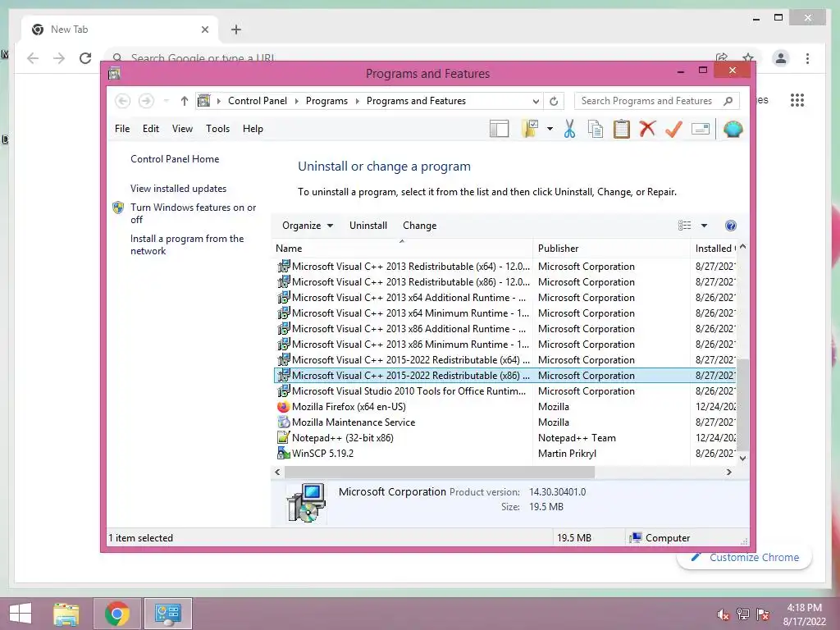Select Visual C++ 2015-2022 Redistributable (x64) row

point(504,360)
